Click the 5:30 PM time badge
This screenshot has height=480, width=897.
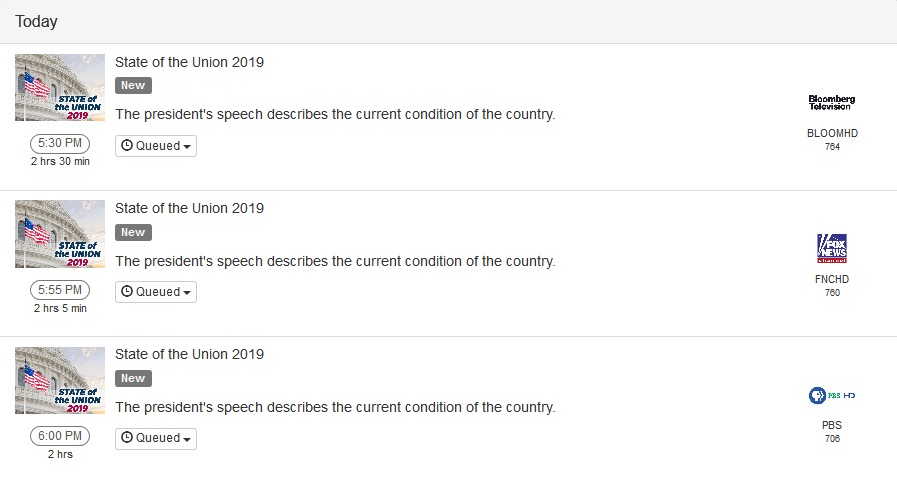(x=60, y=144)
